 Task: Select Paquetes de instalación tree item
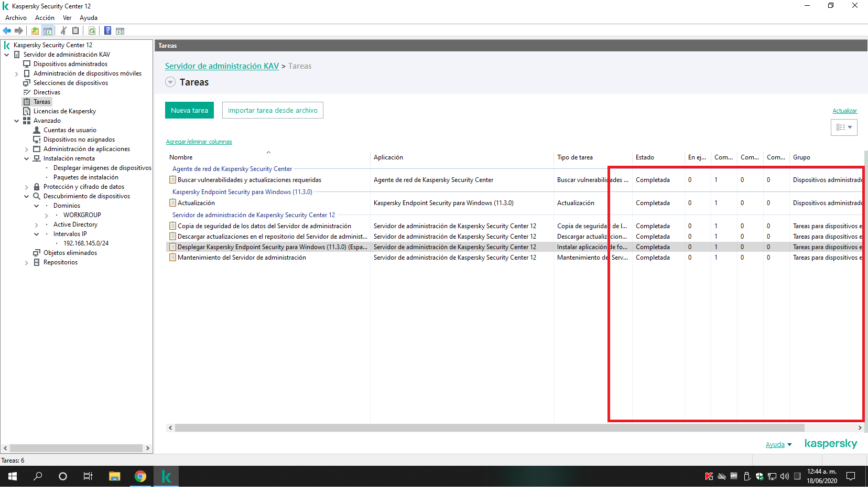86,177
